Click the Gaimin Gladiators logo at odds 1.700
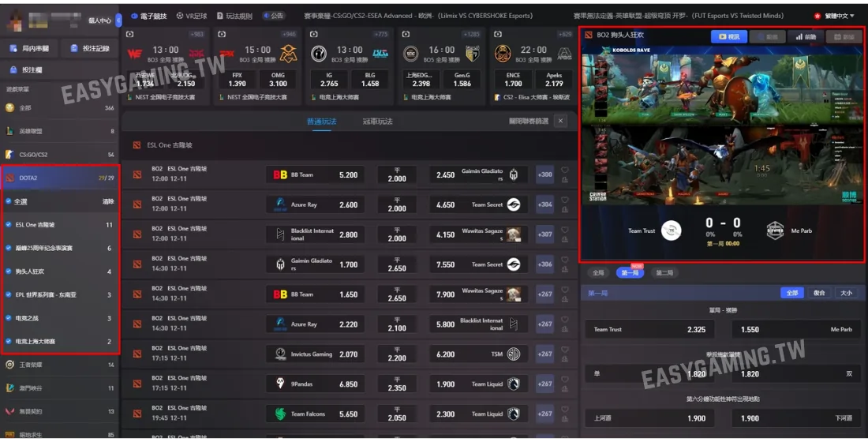Image resolution: width=868 pixels, height=442 pixels. coord(281,264)
